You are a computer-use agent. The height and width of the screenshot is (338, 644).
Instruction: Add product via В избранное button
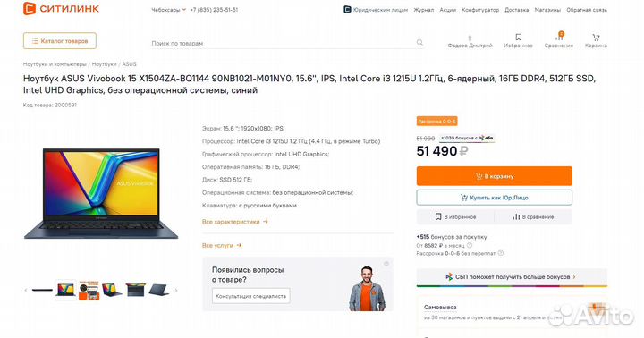pos(455,216)
